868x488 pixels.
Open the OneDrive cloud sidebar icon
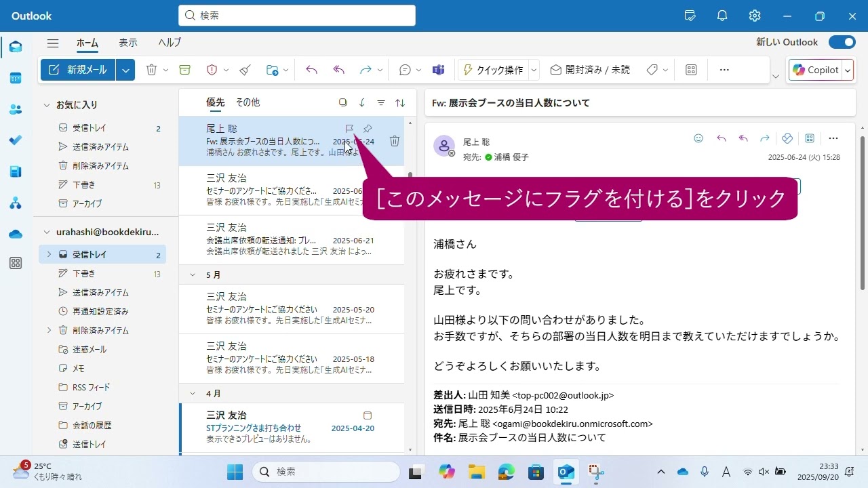tap(15, 234)
